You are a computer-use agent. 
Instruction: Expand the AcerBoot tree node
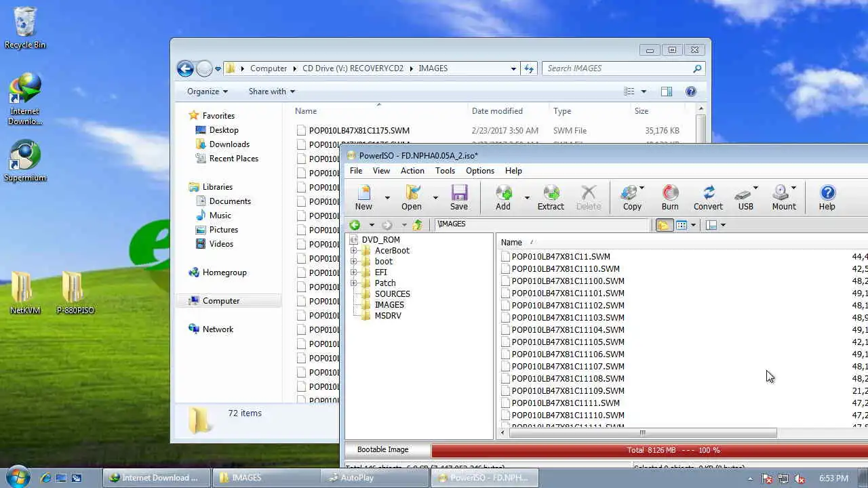[353, 251]
